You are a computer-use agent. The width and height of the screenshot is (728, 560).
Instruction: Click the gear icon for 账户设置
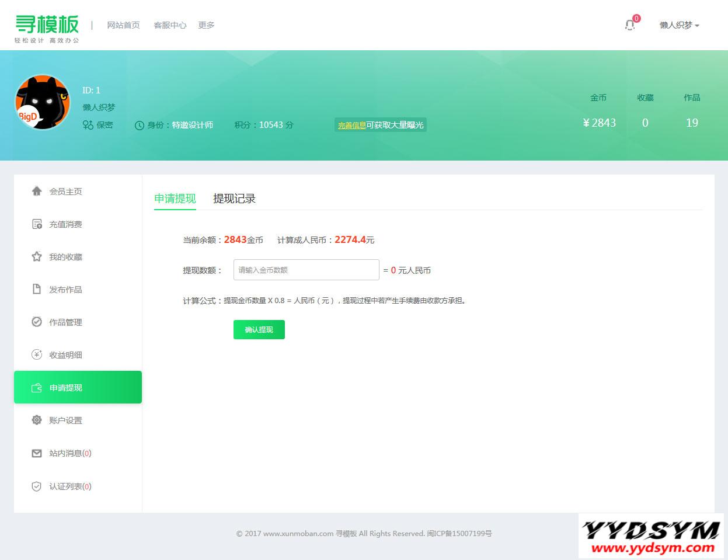(37, 420)
